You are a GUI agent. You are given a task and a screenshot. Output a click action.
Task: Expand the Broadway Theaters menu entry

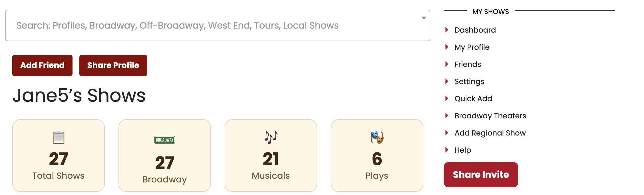pos(490,116)
